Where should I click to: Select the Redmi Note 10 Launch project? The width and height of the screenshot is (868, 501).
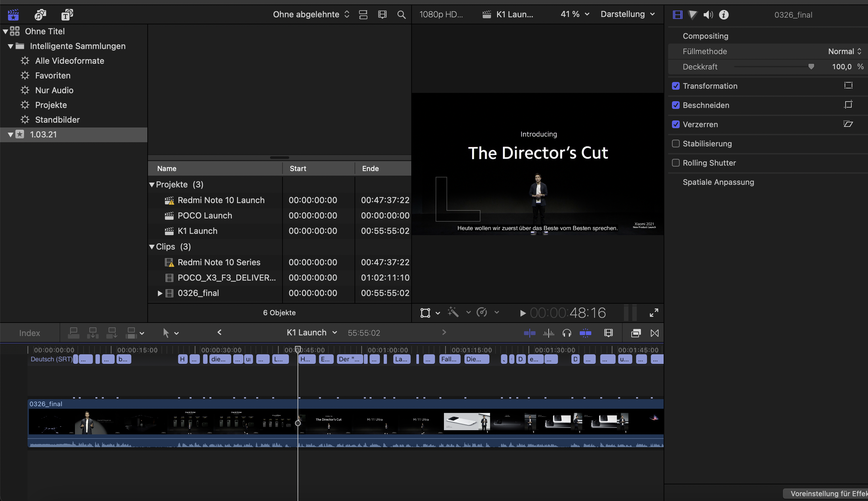[221, 200]
